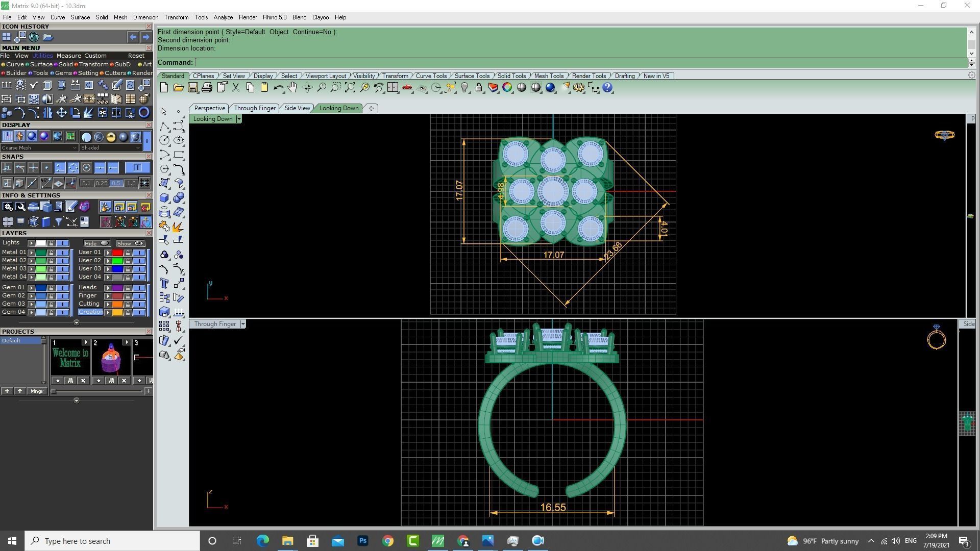Click the New file icon
Image resolution: width=980 pixels, height=551 pixels.
click(x=164, y=88)
